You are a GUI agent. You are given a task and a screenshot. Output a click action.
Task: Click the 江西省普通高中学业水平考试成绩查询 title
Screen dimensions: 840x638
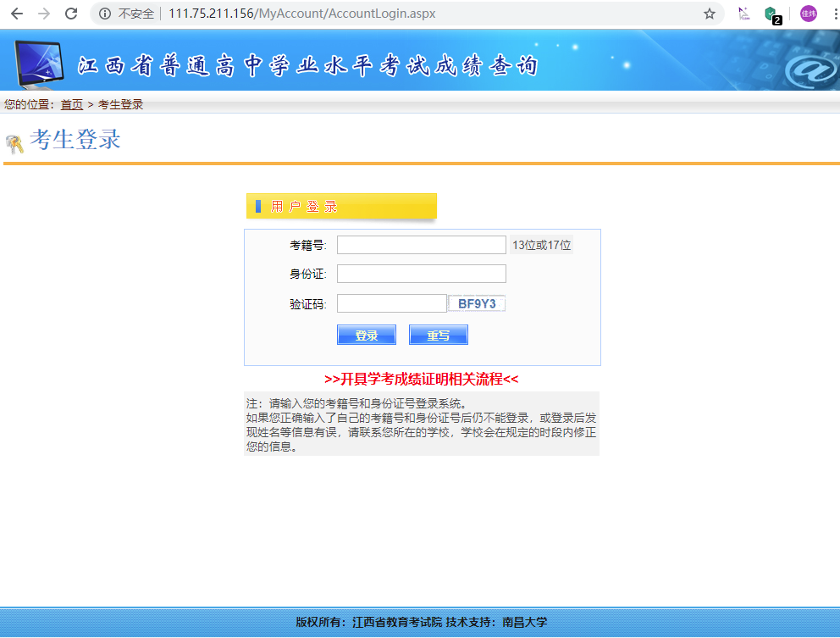[x=308, y=66]
